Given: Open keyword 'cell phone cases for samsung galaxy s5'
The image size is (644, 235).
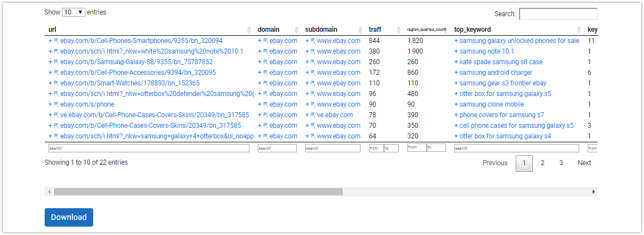Looking at the screenshot, I should coord(517,125).
